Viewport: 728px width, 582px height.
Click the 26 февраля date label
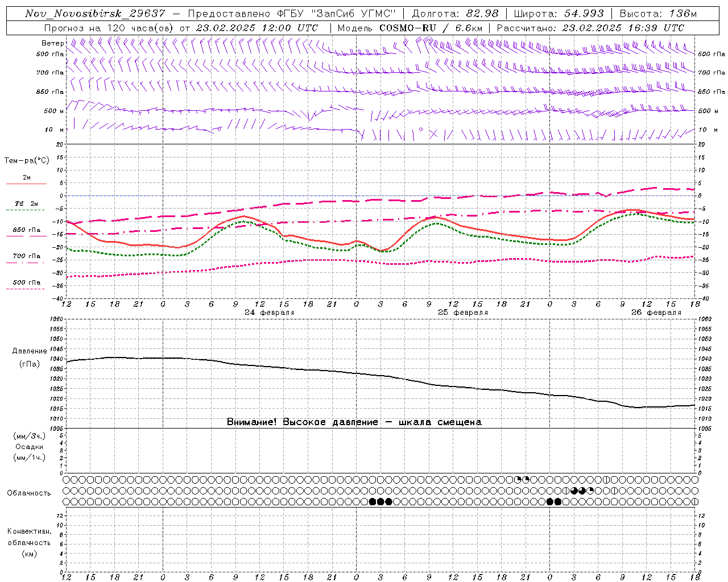click(x=656, y=313)
